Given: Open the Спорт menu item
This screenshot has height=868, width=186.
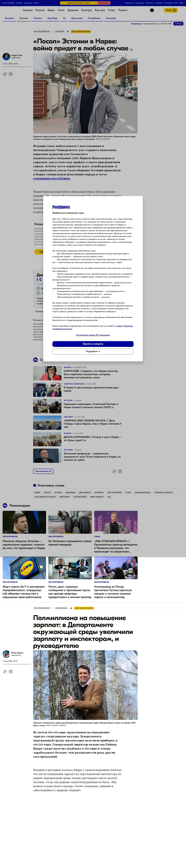Looking at the screenshot, I should (x=111, y=10).
